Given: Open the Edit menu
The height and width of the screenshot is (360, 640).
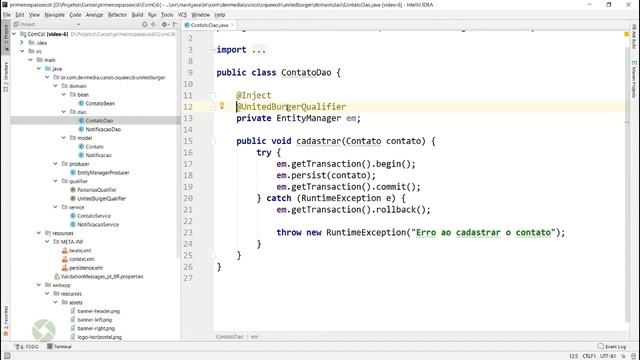Looking at the screenshot, I should [x=20, y=15].
